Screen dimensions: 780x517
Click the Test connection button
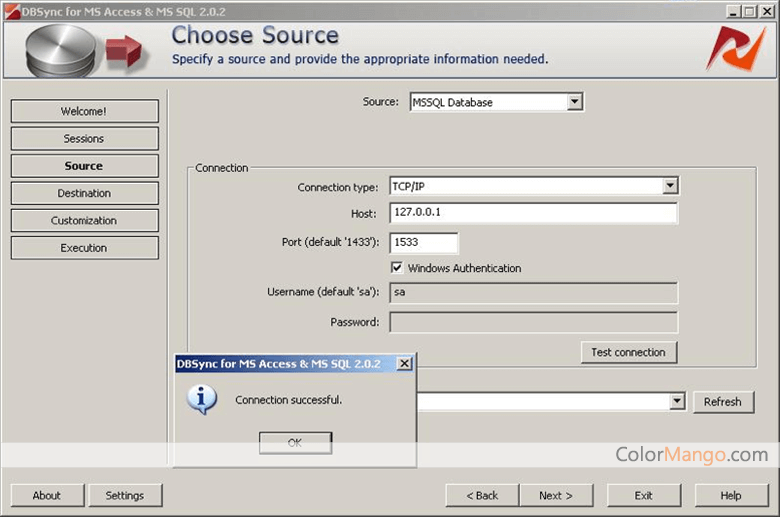point(629,352)
